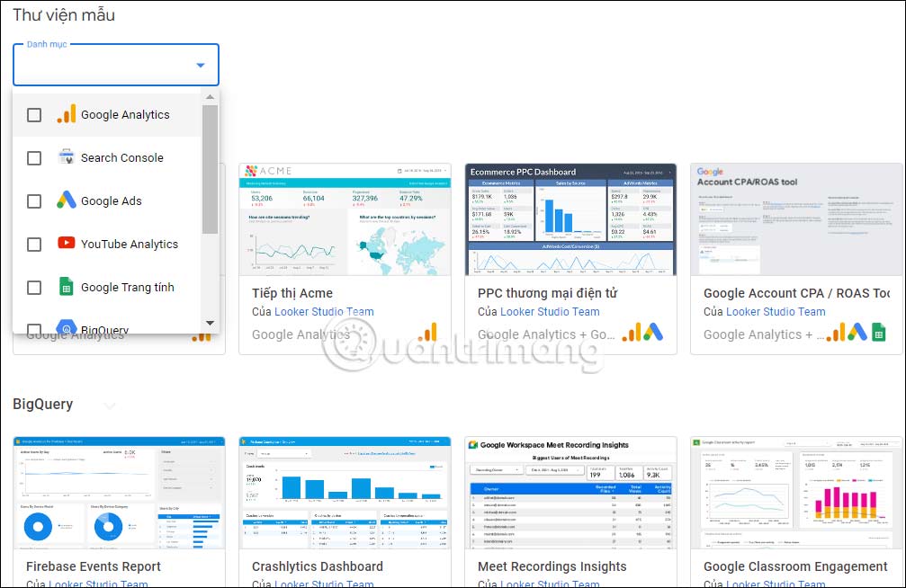
Task: Choose Google Ads option in category list
Action: pos(107,201)
